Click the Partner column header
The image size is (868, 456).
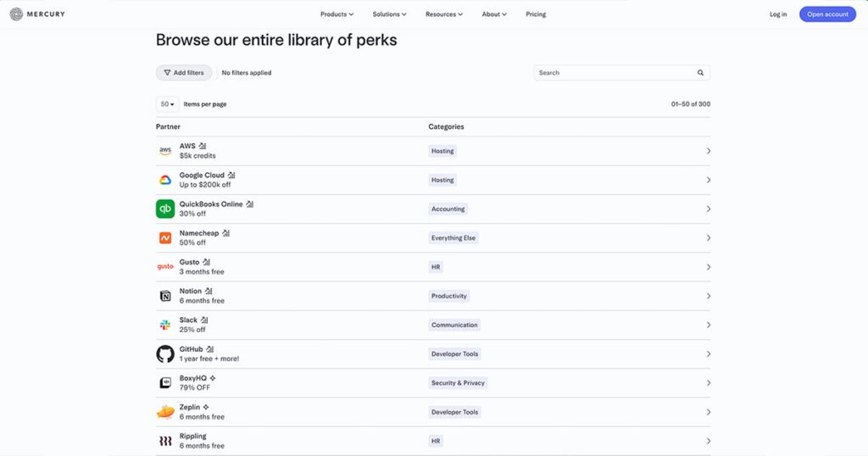tap(168, 127)
